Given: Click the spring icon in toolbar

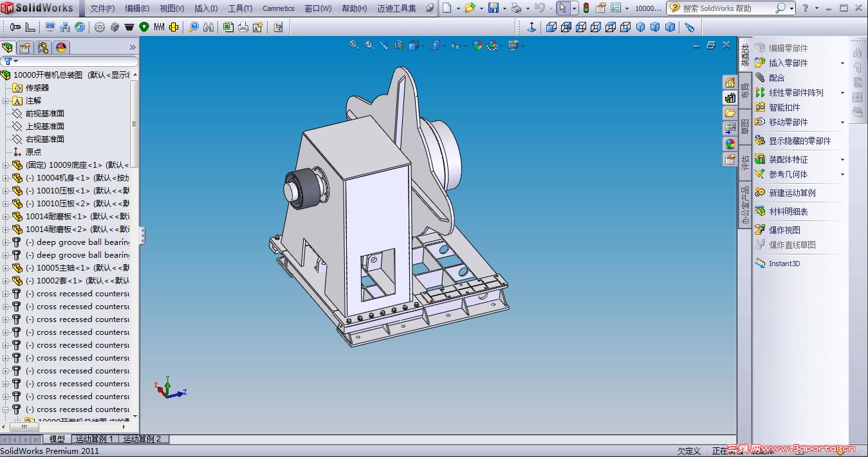Looking at the screenshot, I should [158, 27].
